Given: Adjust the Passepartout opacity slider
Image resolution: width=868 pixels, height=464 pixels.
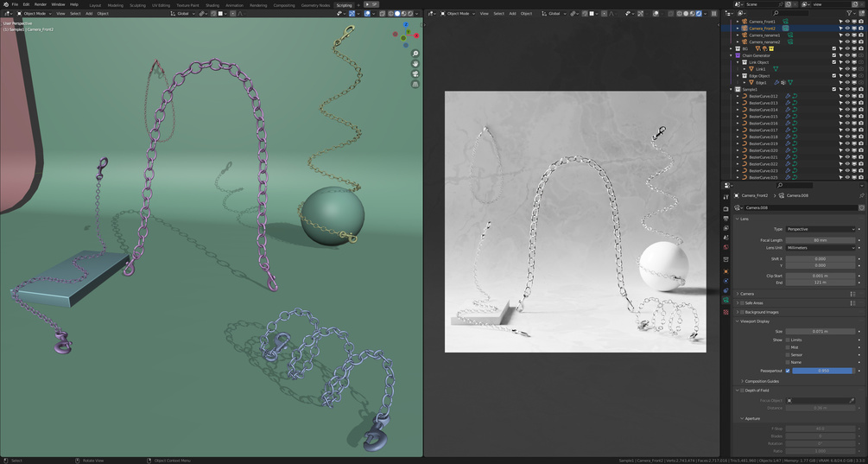Looking at the screenshot, I should coord(823,371).
